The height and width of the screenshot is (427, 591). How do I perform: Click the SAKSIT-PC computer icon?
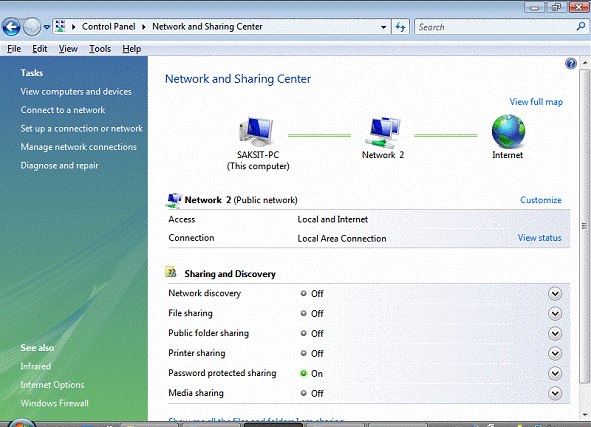pyautogui.click(x=257, y=132)
